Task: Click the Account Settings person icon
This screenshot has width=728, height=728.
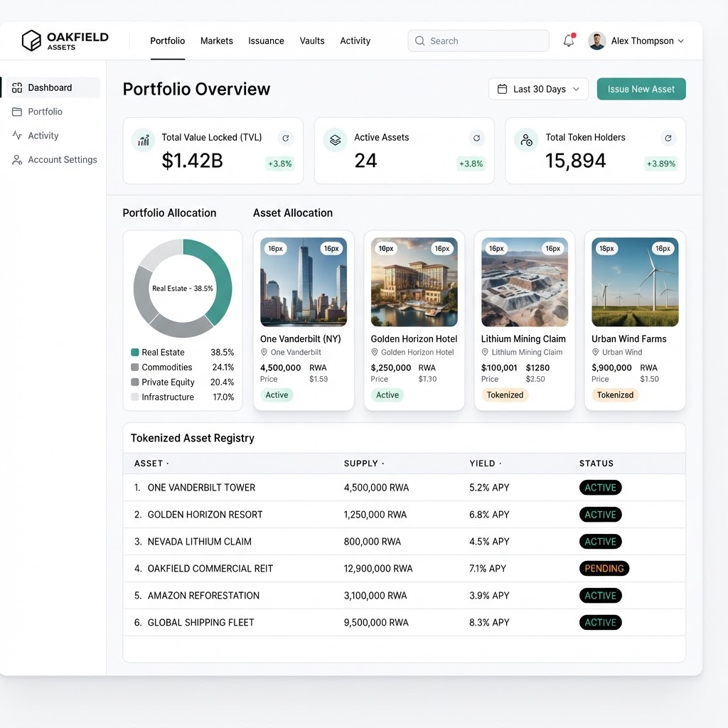Action: click(x=17, y=160)
